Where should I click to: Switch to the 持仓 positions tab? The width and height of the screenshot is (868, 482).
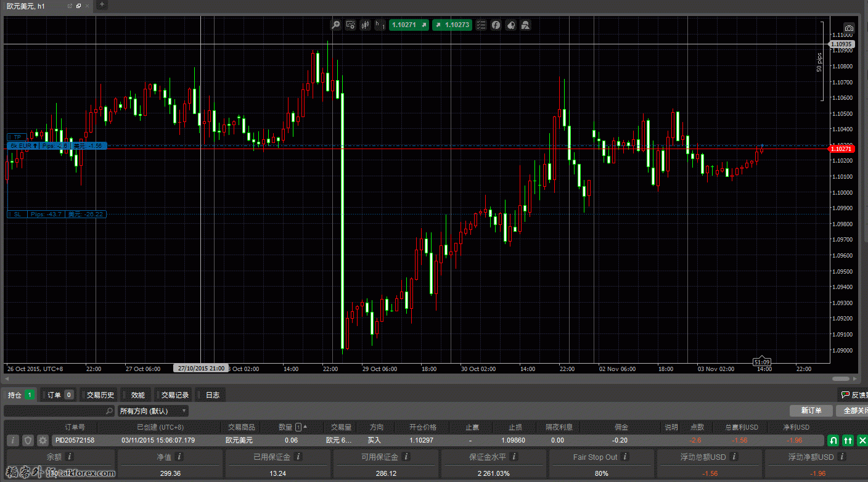pos(20,395)
